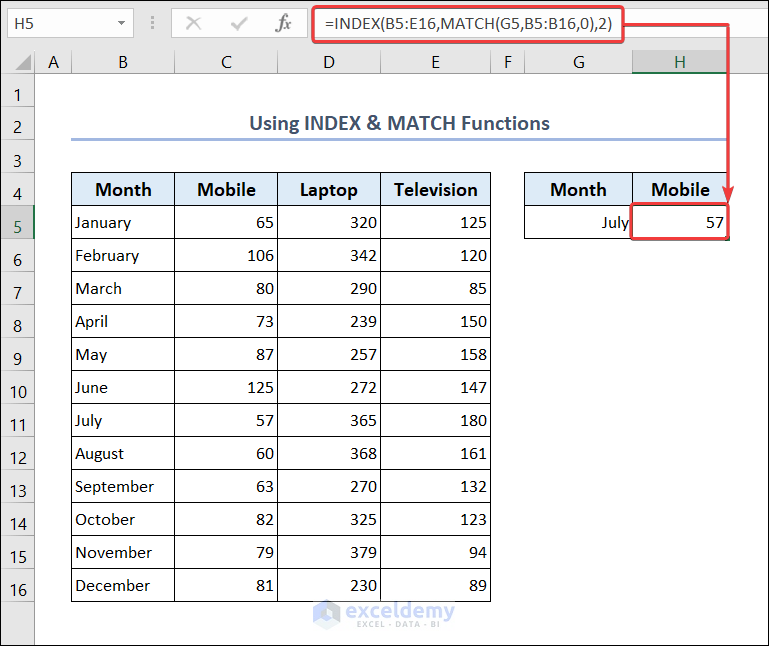Open the Insert Function fx icon

tap(283, 23)
